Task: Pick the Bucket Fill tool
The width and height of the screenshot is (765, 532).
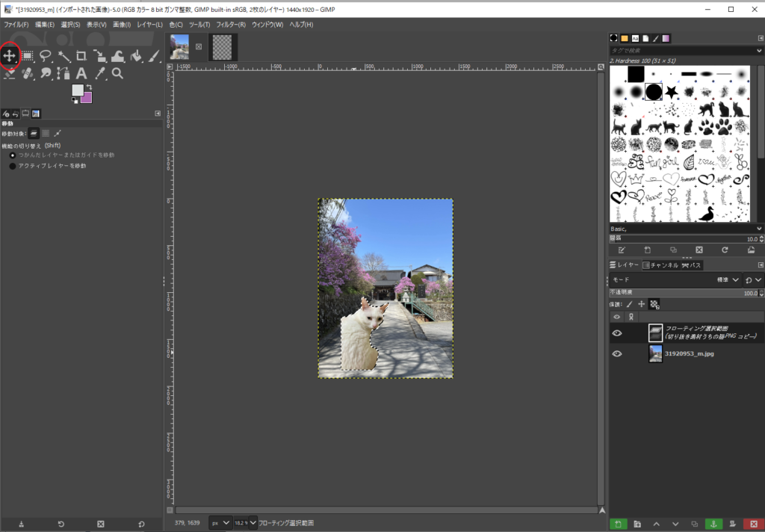Action: 136,55
